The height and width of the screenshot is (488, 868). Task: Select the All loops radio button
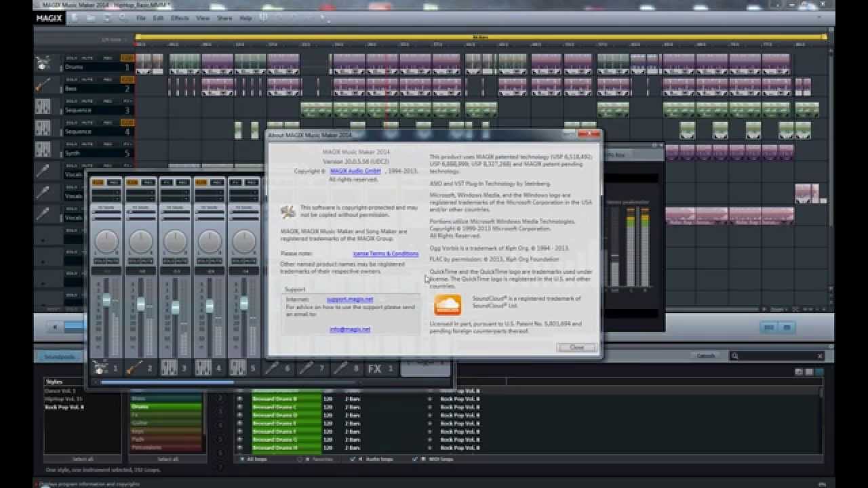243,459
